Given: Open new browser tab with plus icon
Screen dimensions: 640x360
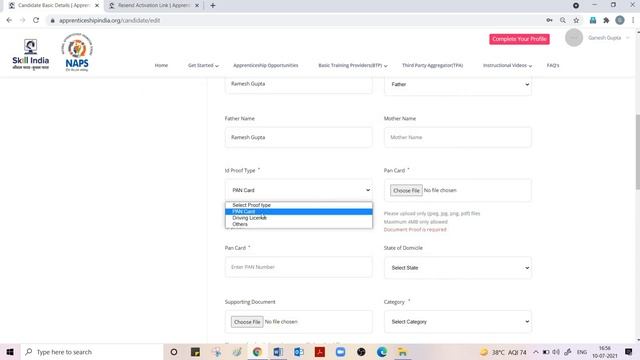Looking at the screenshot, I should pos(213,5).
